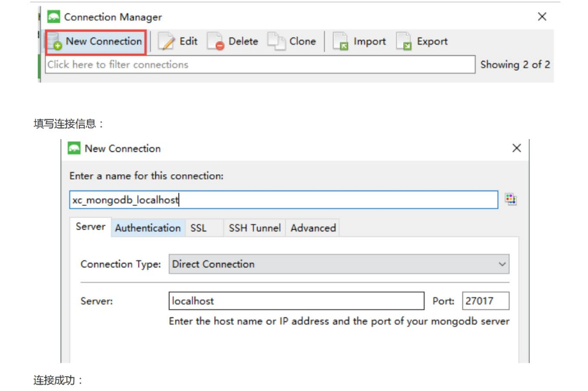588x391 pixels.
Task: Expand the Connection Type dropdown
Action: point(339,264)
